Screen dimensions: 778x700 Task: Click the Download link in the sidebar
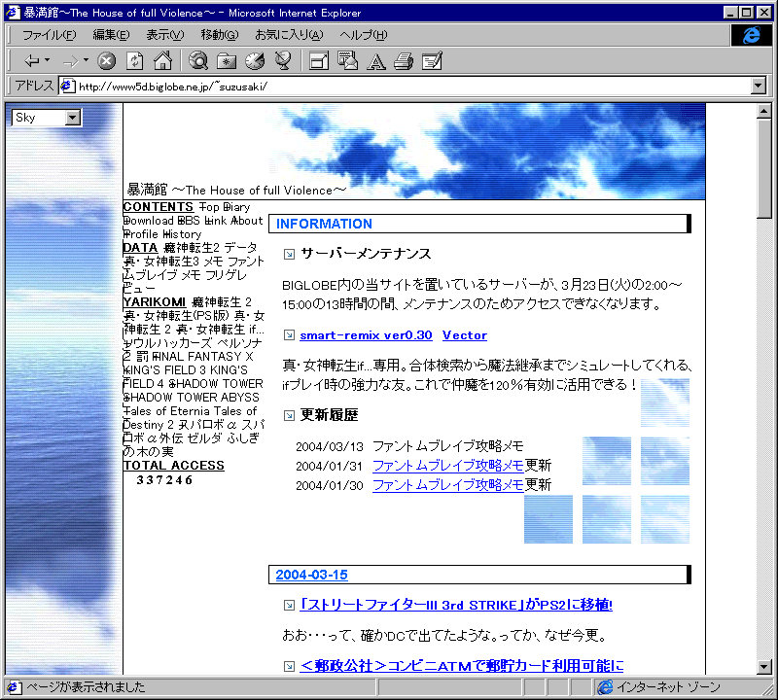148,221
